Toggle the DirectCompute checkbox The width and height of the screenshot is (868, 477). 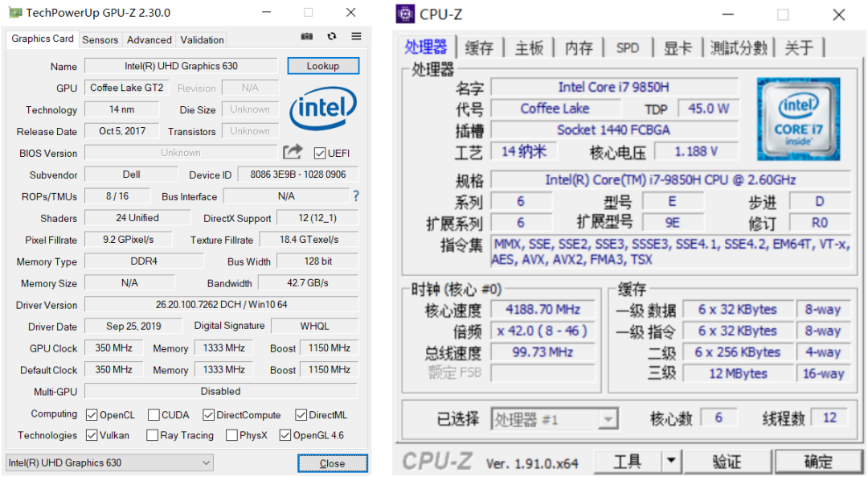[209, 415]
